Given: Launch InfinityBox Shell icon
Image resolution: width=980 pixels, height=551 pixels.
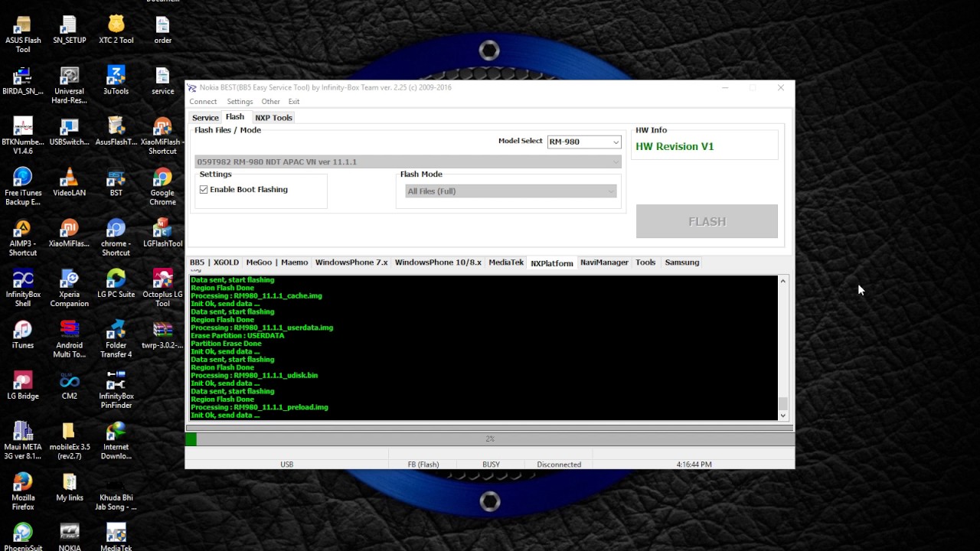Looking at the screenshot, I should pyautogui.click(x=23, y=288).
